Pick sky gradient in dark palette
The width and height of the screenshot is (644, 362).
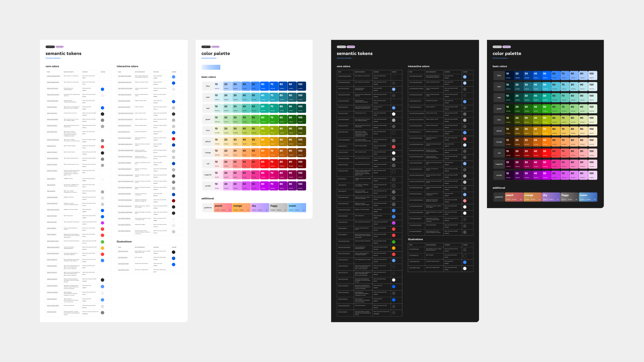(x=551, y=197)
